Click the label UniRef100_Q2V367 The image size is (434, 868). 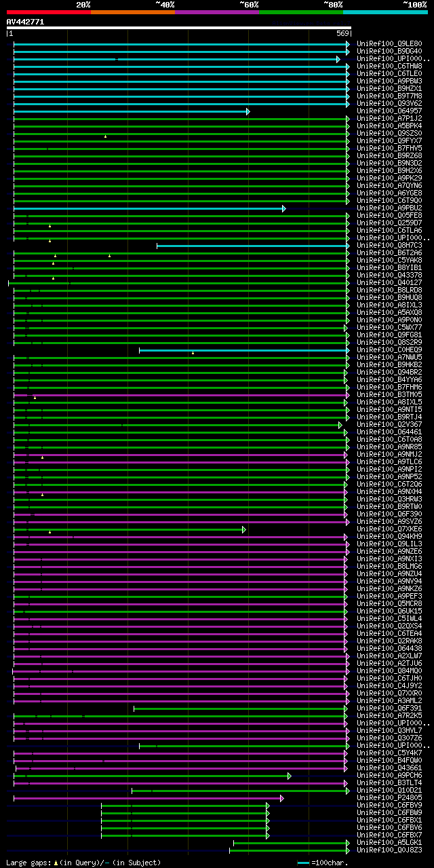point(389,425)
